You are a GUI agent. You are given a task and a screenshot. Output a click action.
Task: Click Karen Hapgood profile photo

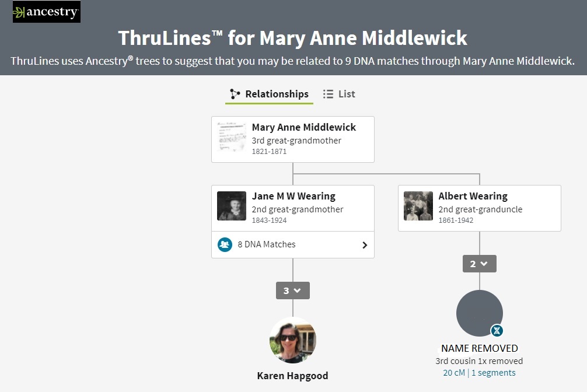pos(293,340)
